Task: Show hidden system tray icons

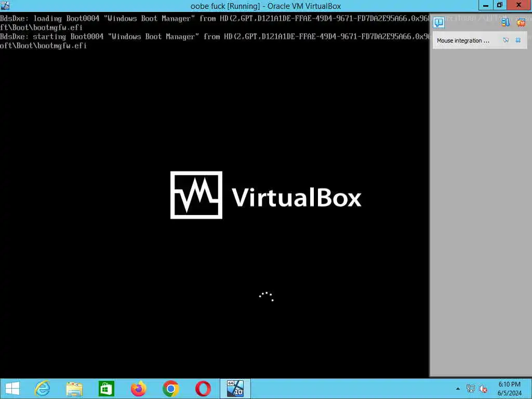Action: (458, 389)
